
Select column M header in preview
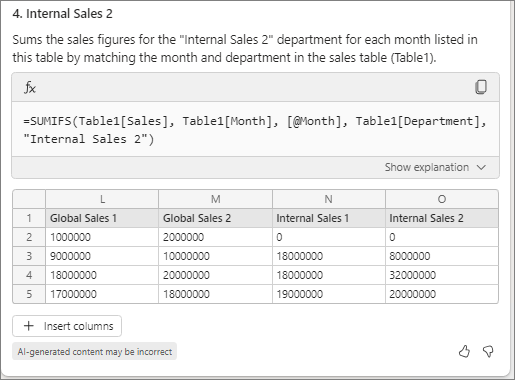tap(215, 199)
